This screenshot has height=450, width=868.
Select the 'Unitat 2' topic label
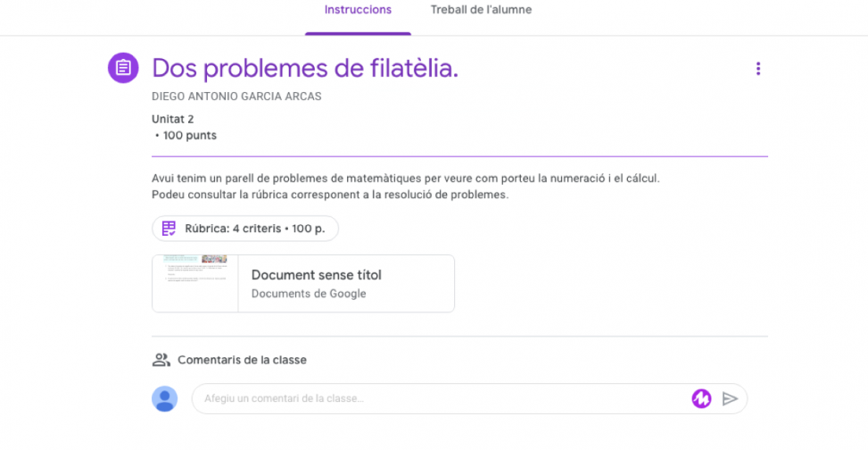[173, 119]
